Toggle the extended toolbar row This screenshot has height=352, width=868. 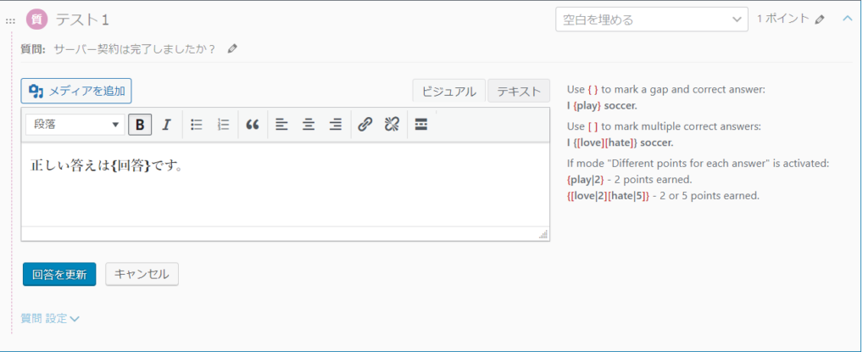tap(421, 125)
